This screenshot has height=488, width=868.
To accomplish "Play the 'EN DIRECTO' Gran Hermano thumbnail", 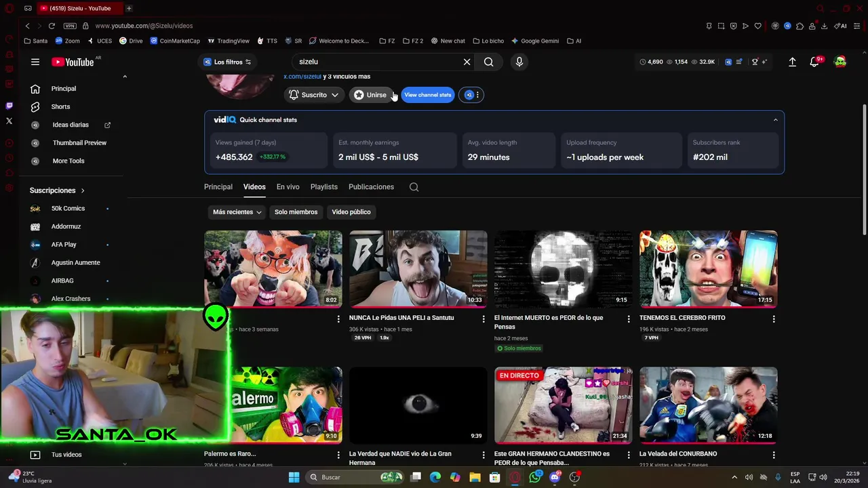I will [563, 405].
